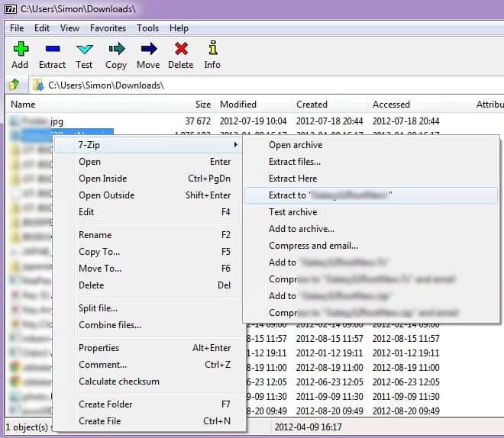Choose Split file... option
Viewport: 504px width, 438px height.
coord(147,308)
